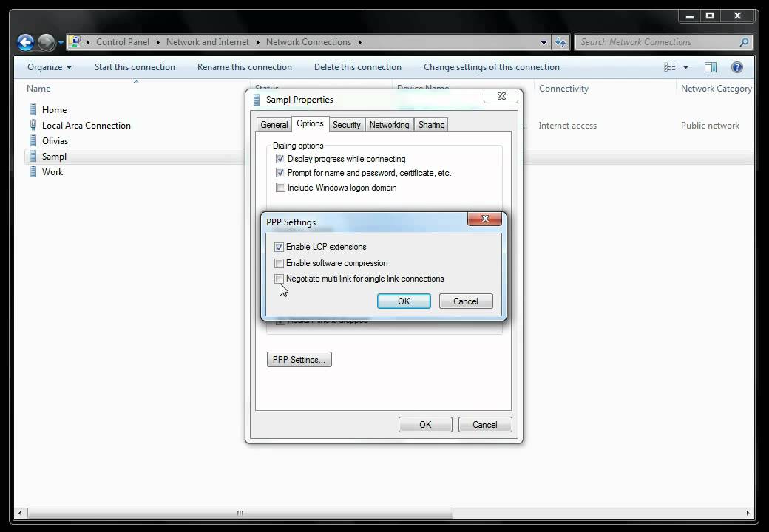
Task: Open the address bar history dropdown
Action: pos(543,43)
